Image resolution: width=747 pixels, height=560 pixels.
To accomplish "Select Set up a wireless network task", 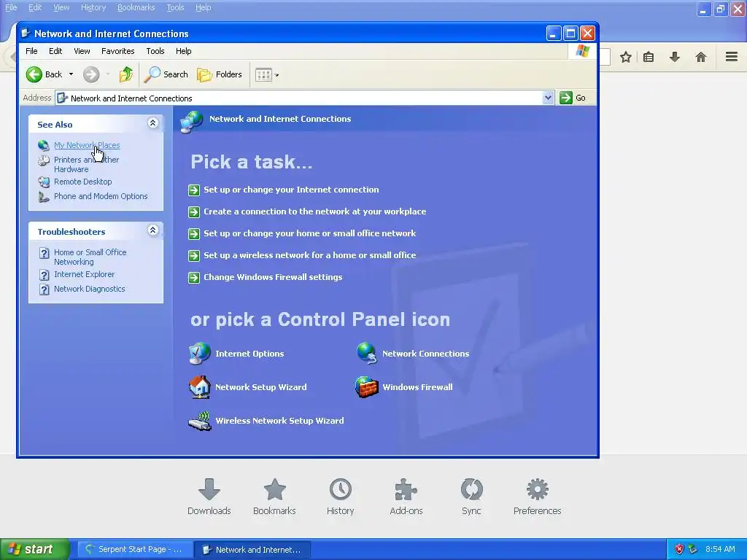I will coord(309,255).
